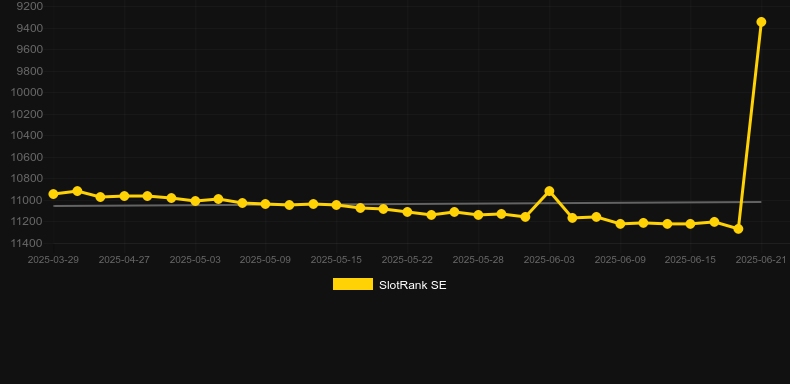Click the 11000 y-axis value
Image resolution: width=790 pixels, height=384 pixels.
[27, 200]
